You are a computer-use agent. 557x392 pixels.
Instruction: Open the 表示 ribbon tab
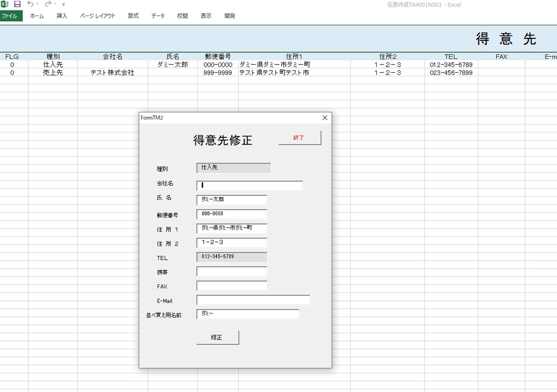pos(206,16)
